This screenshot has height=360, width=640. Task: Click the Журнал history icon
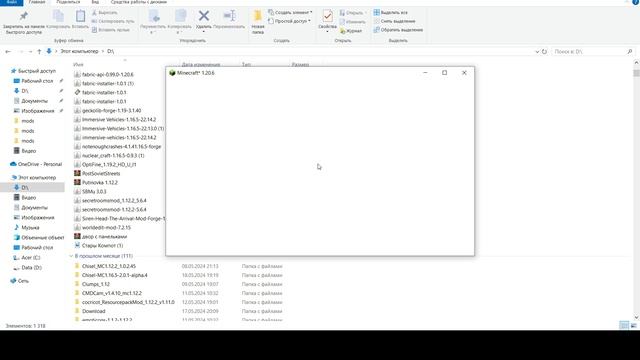pyautogui.click(x=343, y=31)
